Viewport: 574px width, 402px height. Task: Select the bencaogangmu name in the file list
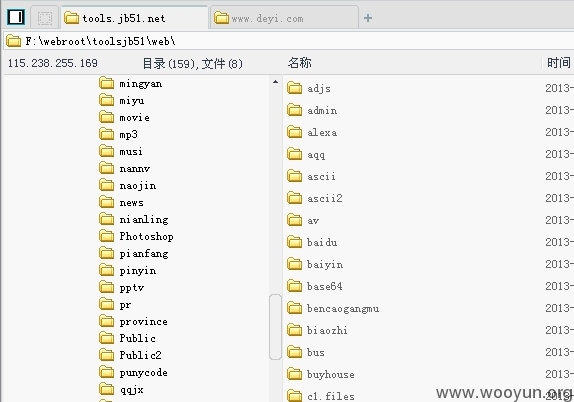[x=343, y=309]
